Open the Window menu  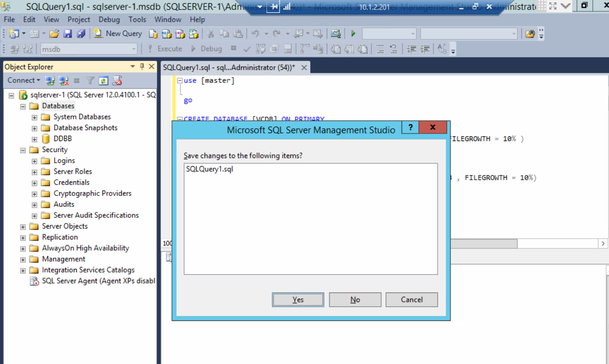pos(168,19)
